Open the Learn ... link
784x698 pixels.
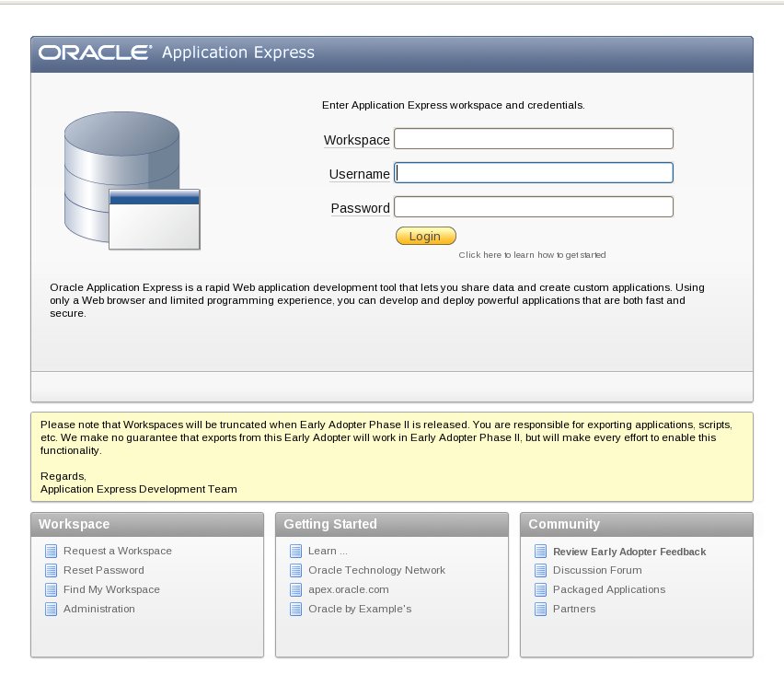click(x=328, y=551)
